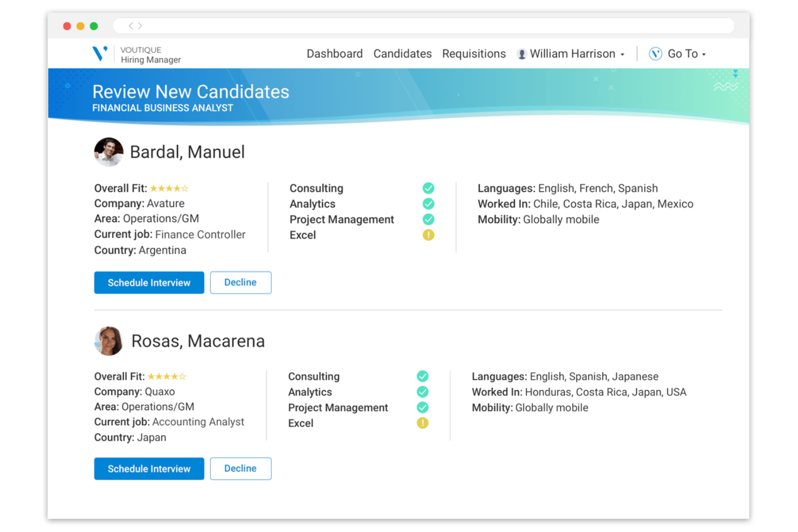Screen dimensions: 798x532
Task: Click the yellow Excel warning icon for Macarena
Action: click(422, 423)
